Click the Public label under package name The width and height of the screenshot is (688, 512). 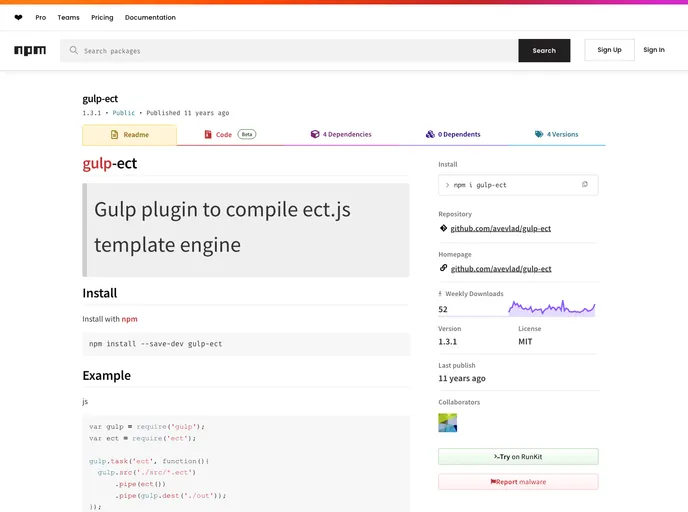tap(124, 113)
